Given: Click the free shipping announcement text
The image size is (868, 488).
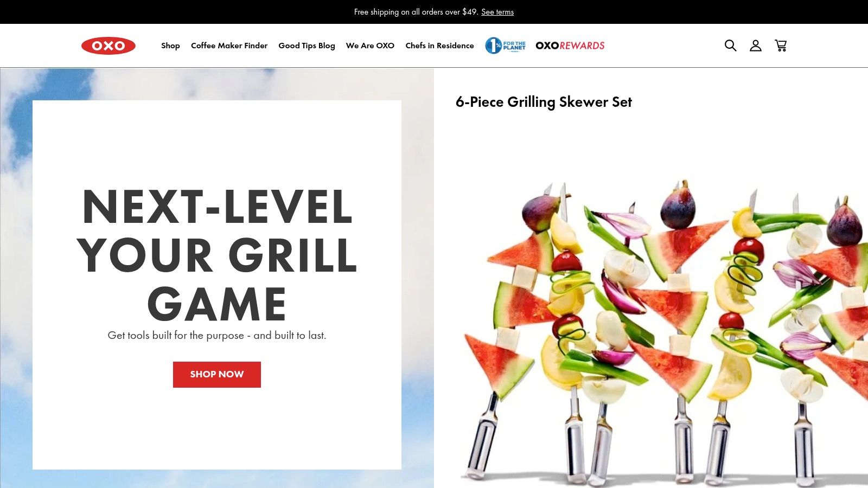Looking at the screenshot, I should 416,12.
